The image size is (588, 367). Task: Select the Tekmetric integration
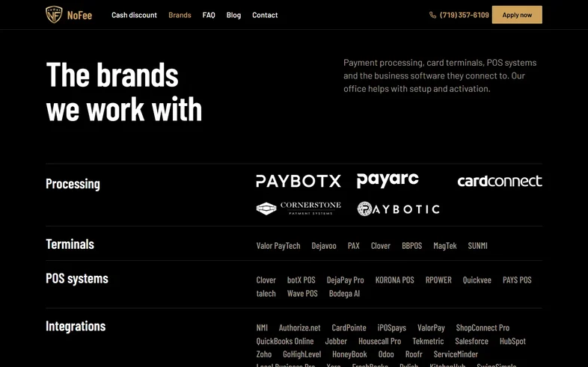tap(428, 341)
